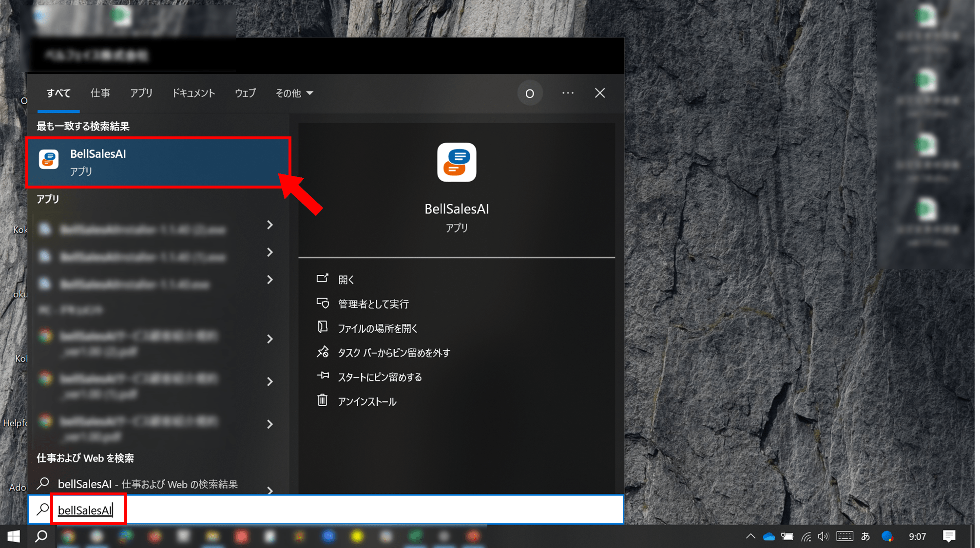Click the pin to Start icon
980x548 pixels.
tap(322, 376)
